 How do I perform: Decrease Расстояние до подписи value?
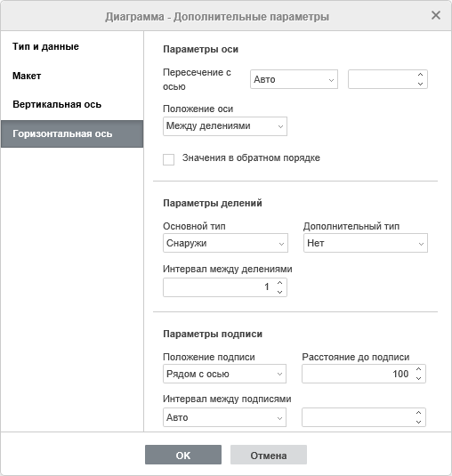[418, 378]
